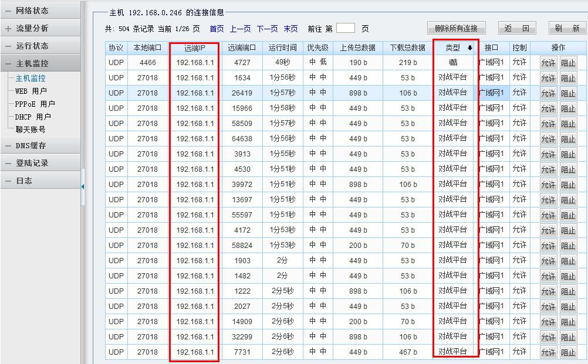588x364 pixels.
Task: Block the connection with remote port 4727
Action: [x=568, y=63]
